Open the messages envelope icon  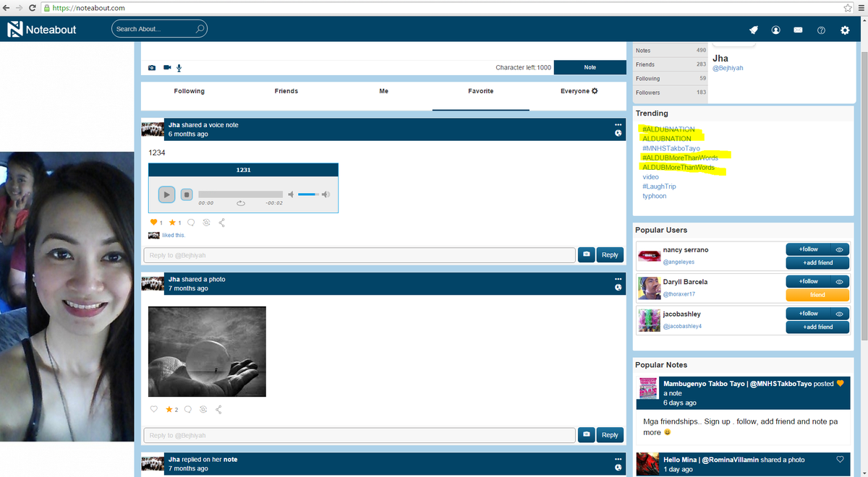(799, 30)
